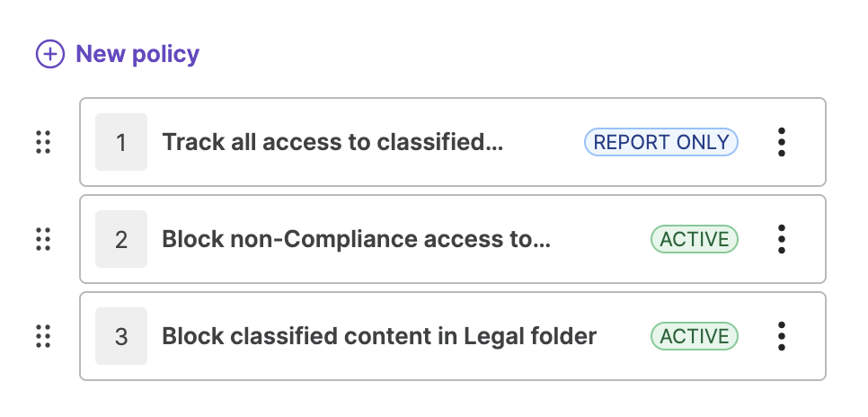Select Block classified content in Legal folder title

click(x=379, y=336)
